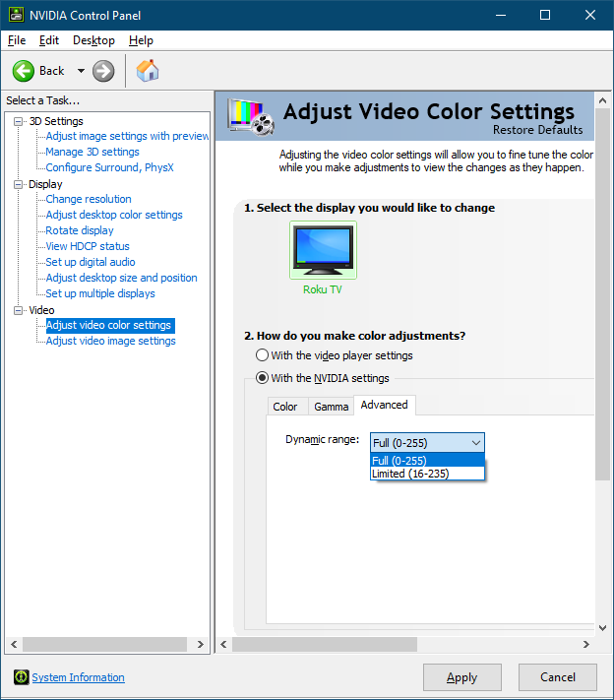Image resolution: width=614 pixels, height=700 pixels.
Task: Click the settings pane horizontal scrollbar thumb
Action: [x=325, y=644]
